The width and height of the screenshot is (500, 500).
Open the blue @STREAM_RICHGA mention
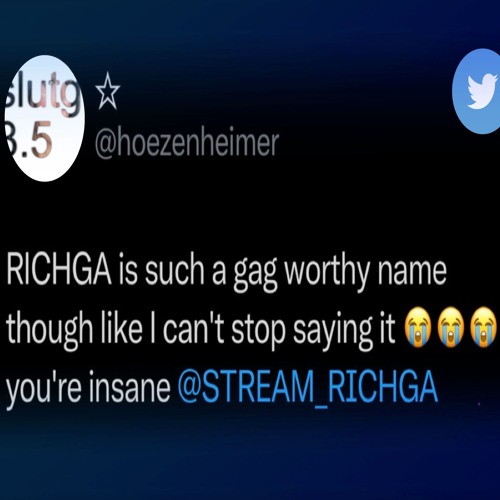tap(308, 386)
